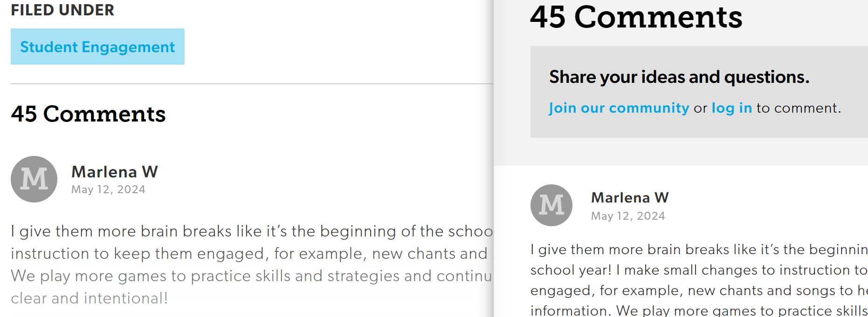Screen dimensions: 868x317
Task: Click the line starting 'engaged, for example, new chants'
Action: click(x=698, y=290)
